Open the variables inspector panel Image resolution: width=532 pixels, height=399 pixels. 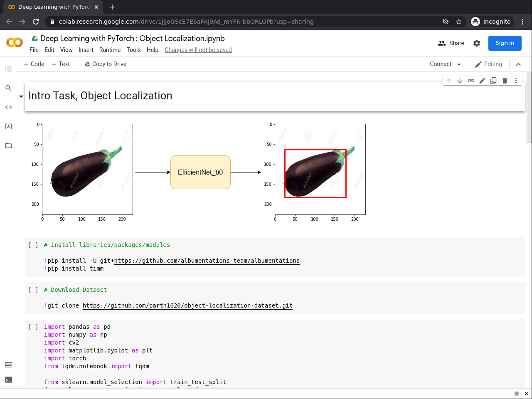click(8, 126)
